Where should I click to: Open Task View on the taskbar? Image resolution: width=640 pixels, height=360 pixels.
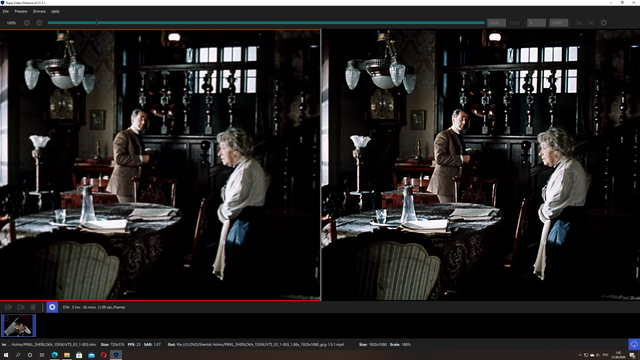pyautogui.click(x=42, y=355)
